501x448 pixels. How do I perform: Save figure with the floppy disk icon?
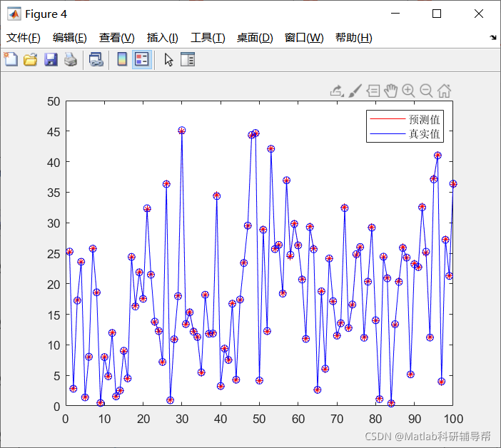(51, 60)
